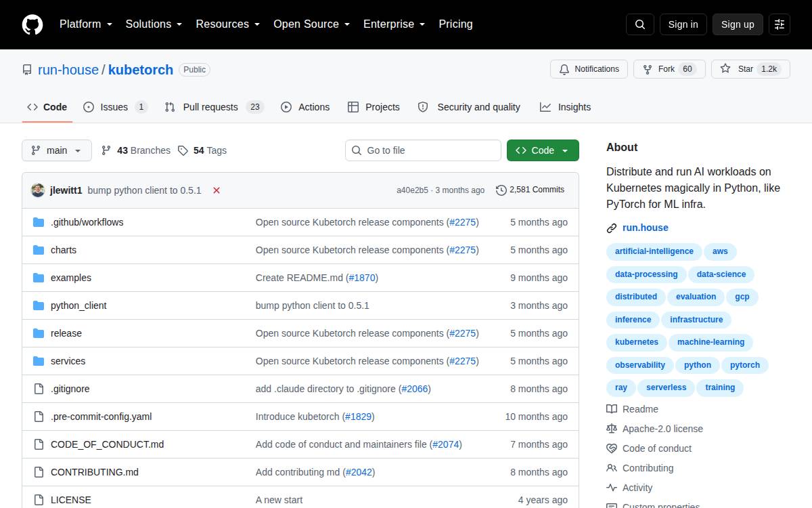Click the Activity pulse icon

tap(612, 488)
